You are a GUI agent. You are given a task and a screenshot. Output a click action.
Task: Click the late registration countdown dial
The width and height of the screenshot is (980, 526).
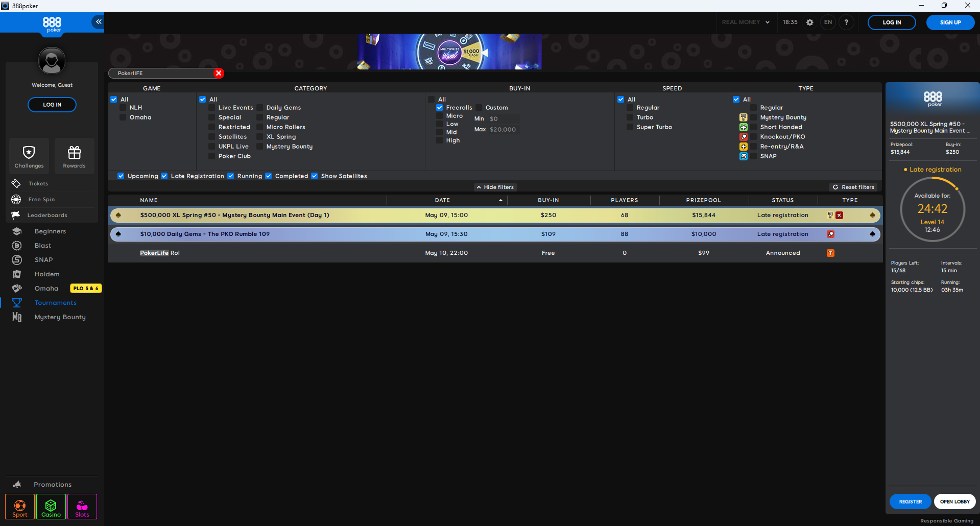933,209
